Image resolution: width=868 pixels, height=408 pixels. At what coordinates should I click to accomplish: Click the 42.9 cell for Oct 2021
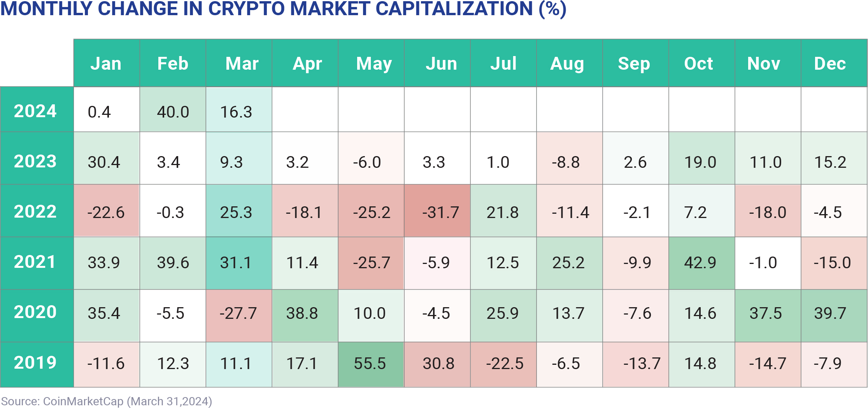[x=700, y=263]
